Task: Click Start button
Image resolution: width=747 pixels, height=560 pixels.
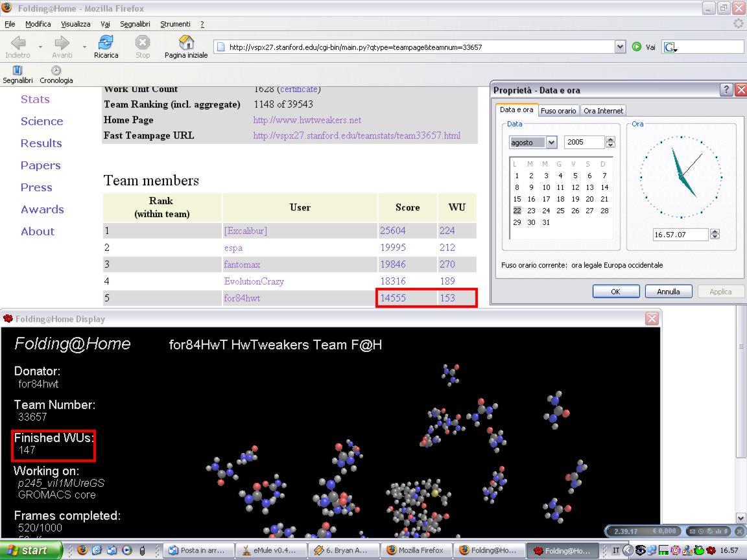Action: [x=31, y=550]
